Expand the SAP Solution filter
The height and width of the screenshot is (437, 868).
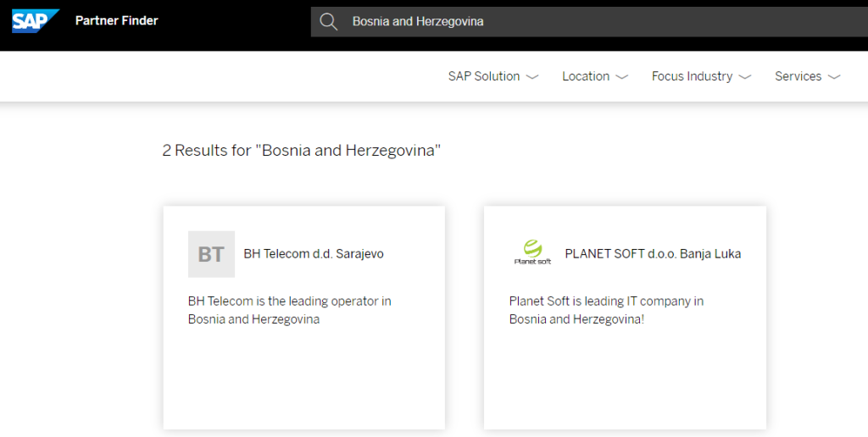[x=493, y=76]
